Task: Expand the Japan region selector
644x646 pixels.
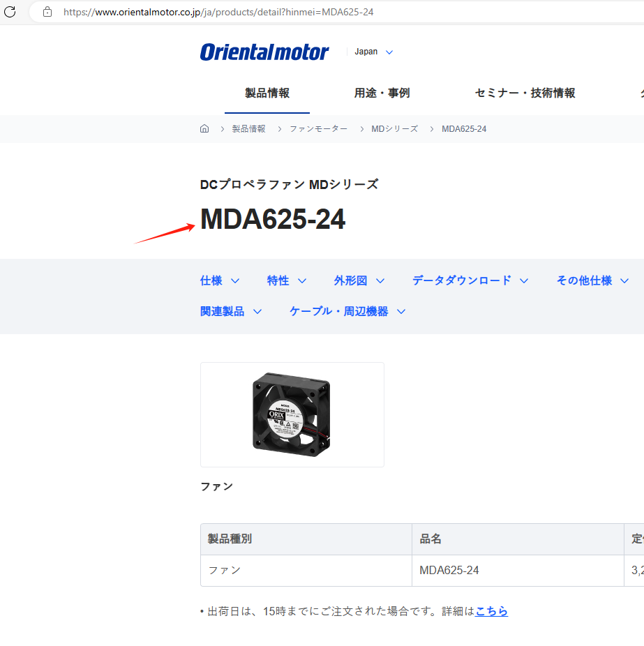Action: 373,52
